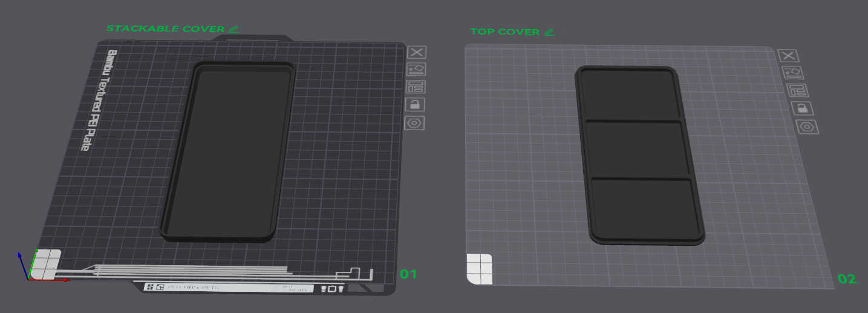Toggle lock on STACKABLE COVER plate
Viewport: 868px width, 313px height.
coord(415,104)
